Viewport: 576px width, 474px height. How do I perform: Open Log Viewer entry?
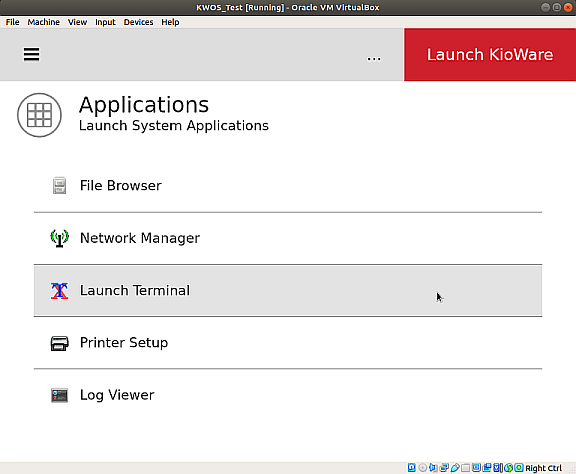click(288, 395)
